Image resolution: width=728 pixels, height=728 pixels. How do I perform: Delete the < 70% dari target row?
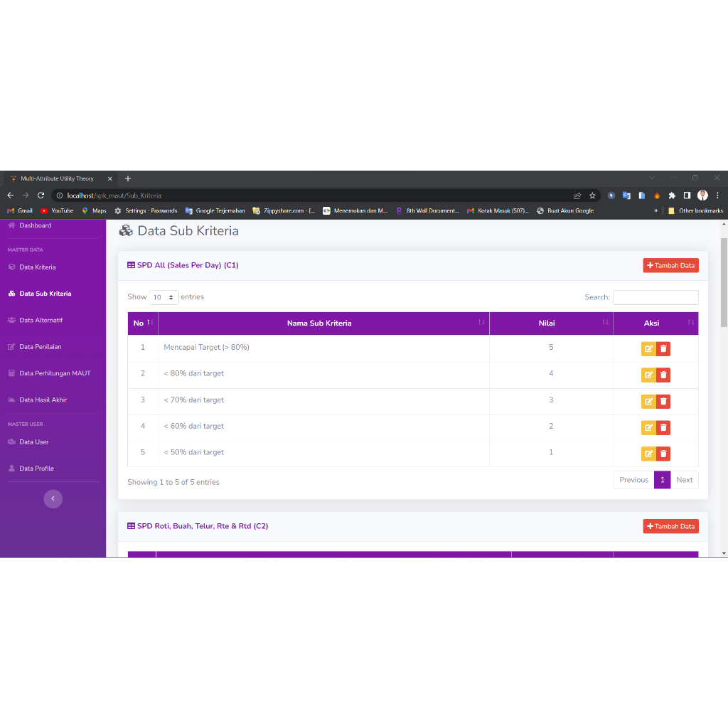click(x=663, y=401)
